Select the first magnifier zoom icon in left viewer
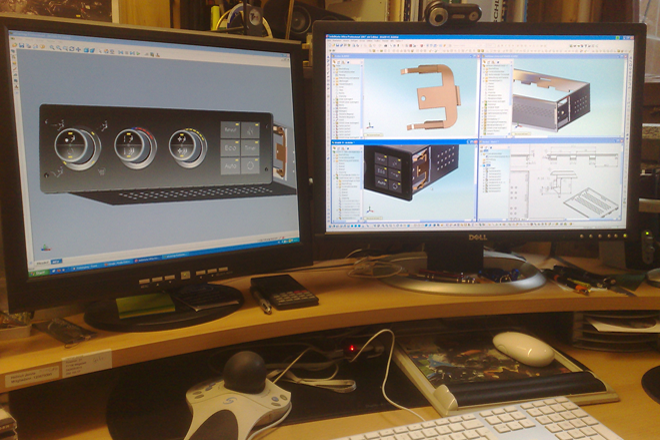Screen dimensions: 660x440 [x=52, y=47]
